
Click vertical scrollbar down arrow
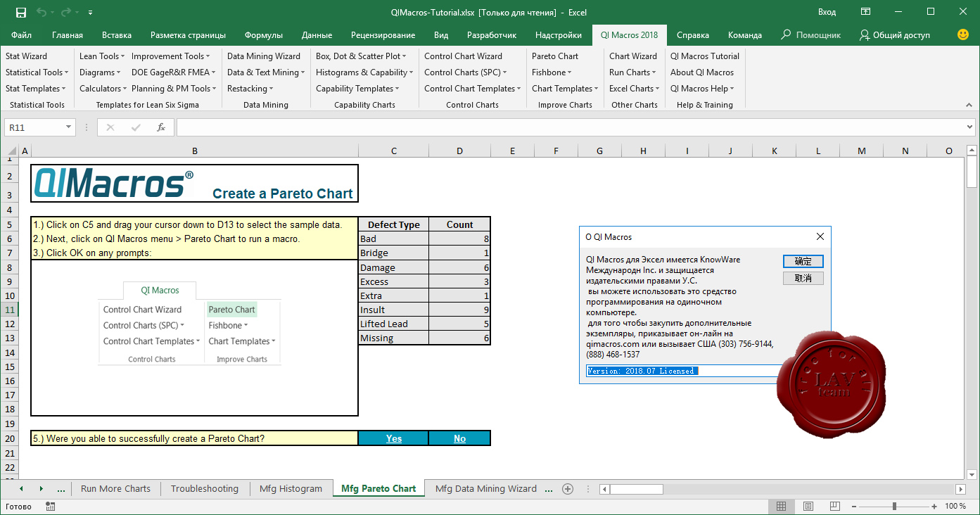click(x=972, y=474)
